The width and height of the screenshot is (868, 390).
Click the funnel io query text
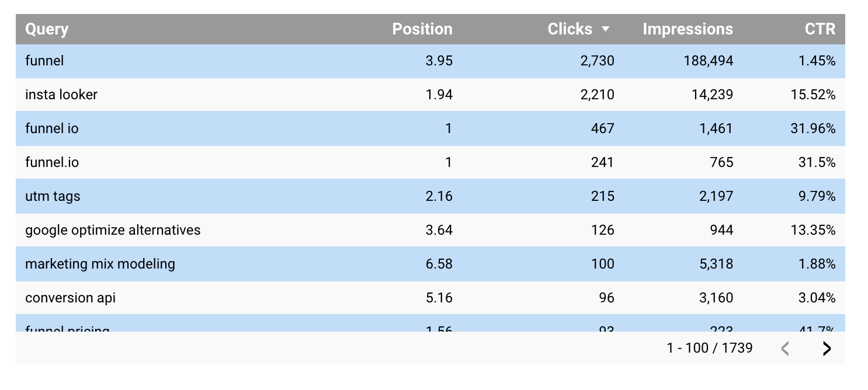pos(52,128)
